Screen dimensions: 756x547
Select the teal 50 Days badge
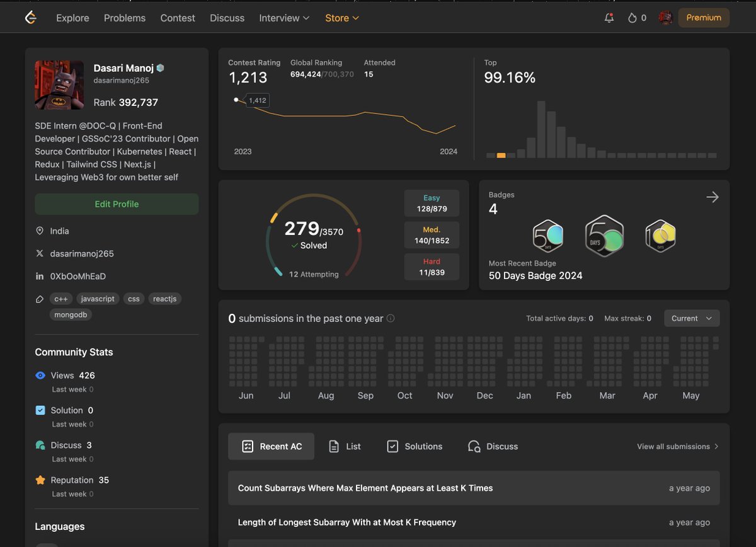(x=547, y=236)
